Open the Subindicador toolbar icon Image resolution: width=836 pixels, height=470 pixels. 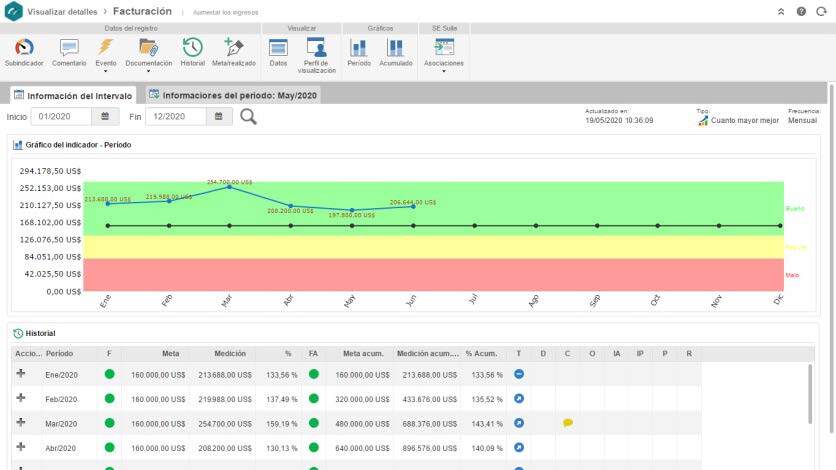click(x=24, y=50)
